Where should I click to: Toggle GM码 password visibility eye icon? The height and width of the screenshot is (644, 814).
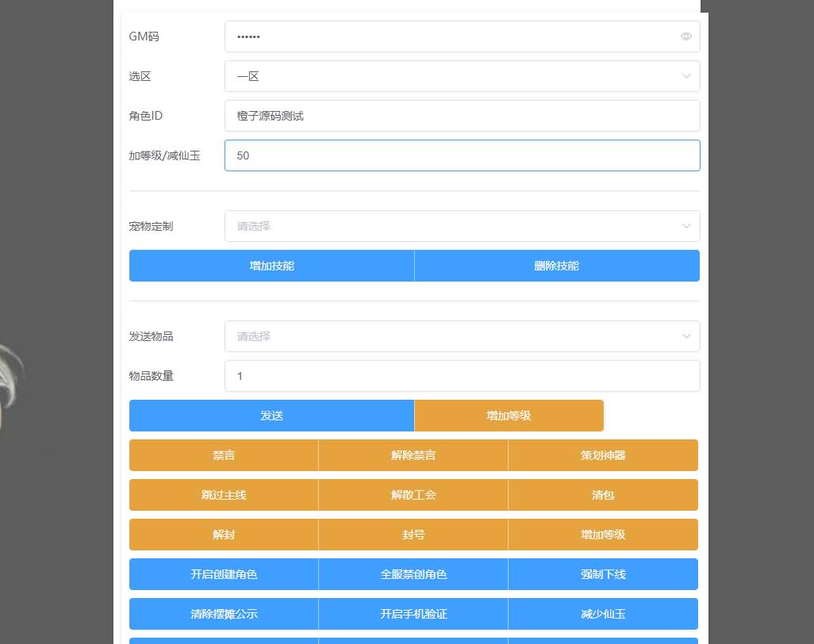pyautogui.click(x=685, y=36)
